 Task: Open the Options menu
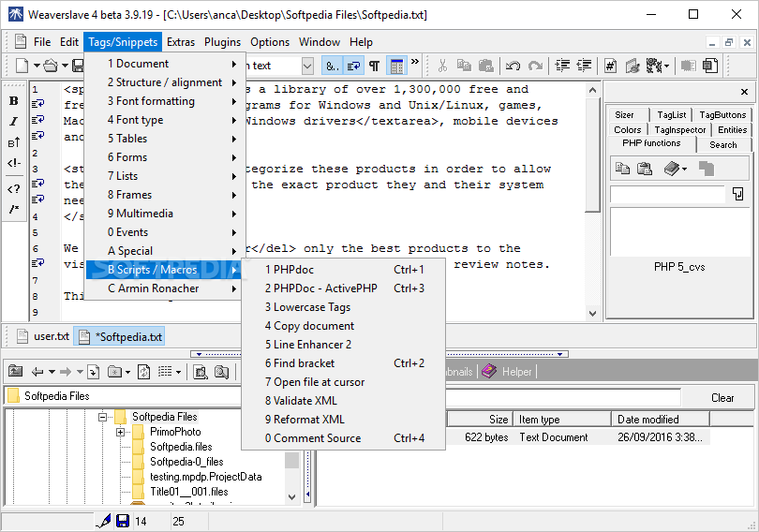click(270, 42)
